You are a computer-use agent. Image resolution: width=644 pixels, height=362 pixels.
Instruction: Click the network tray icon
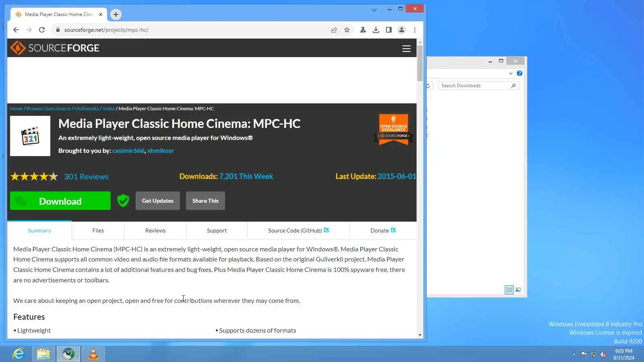coord(594,354)
